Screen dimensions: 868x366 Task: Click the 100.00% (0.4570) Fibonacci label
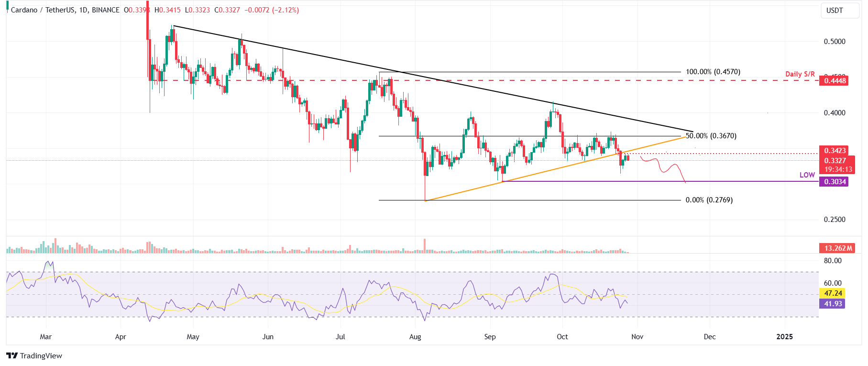pos(713,72)
